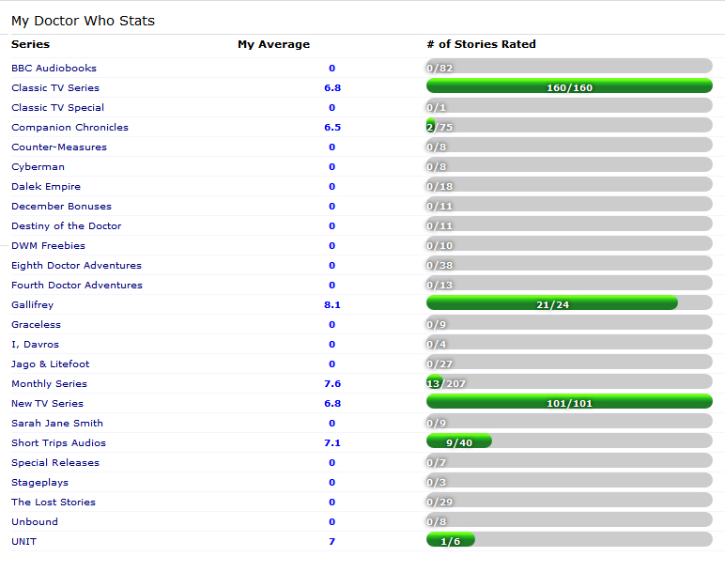Open Fourth Doctor Adventures link
The image size is (725, 588).
coord(77,285)
